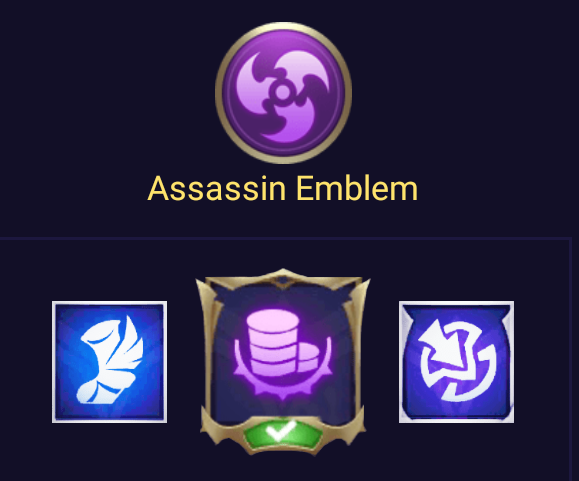The height and width of the screenshot is (481, 579).
Task: Select the circular arrow recharge talent
Action: 456,362
